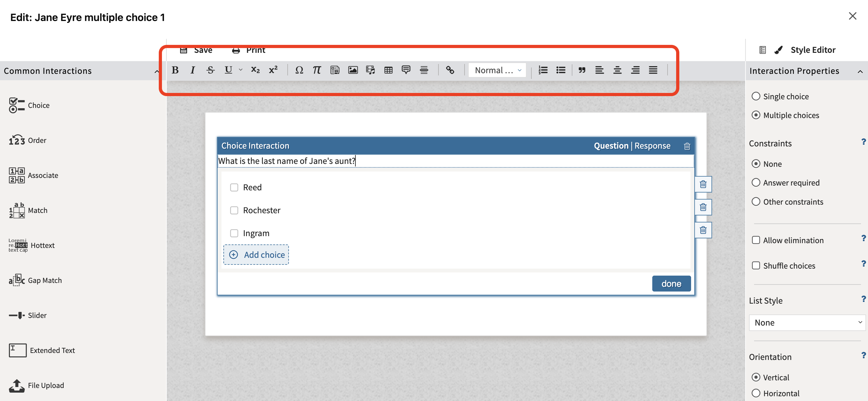
Task: Select Answer required constraint
Action: 756,183
